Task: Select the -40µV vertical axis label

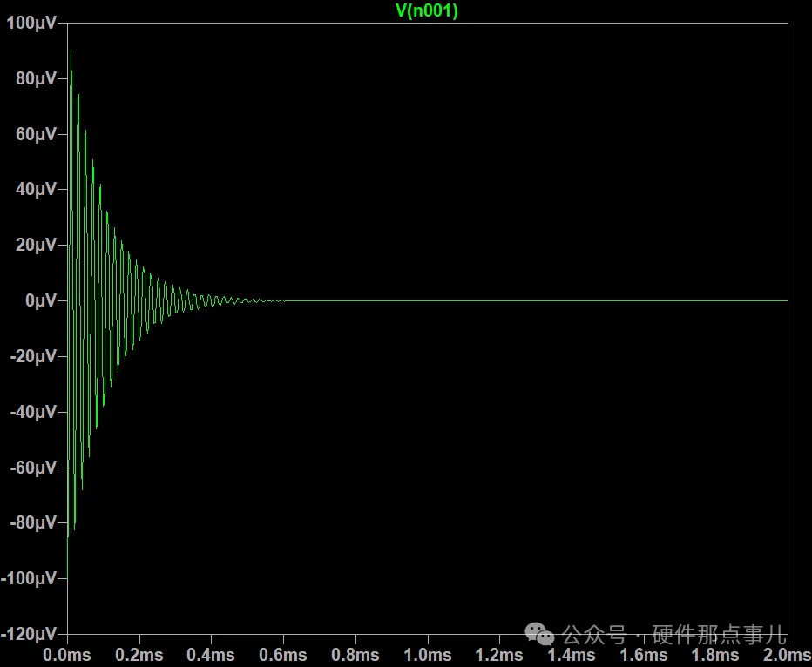Action: tap(31, 412)
